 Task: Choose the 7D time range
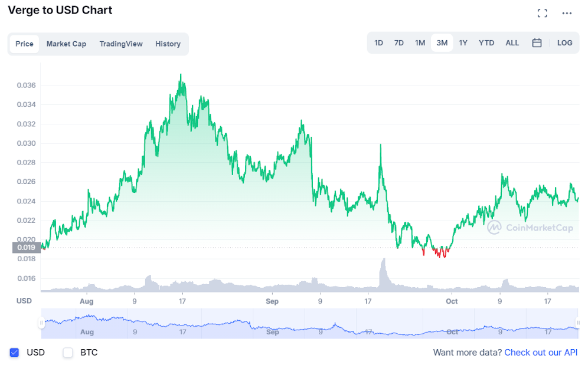click(x=398, y=43)
